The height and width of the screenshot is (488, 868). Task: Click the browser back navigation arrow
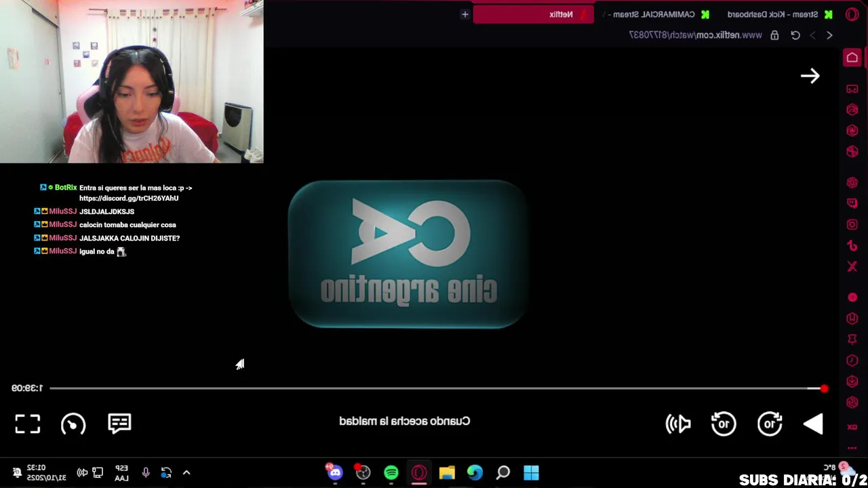[829, 35]
